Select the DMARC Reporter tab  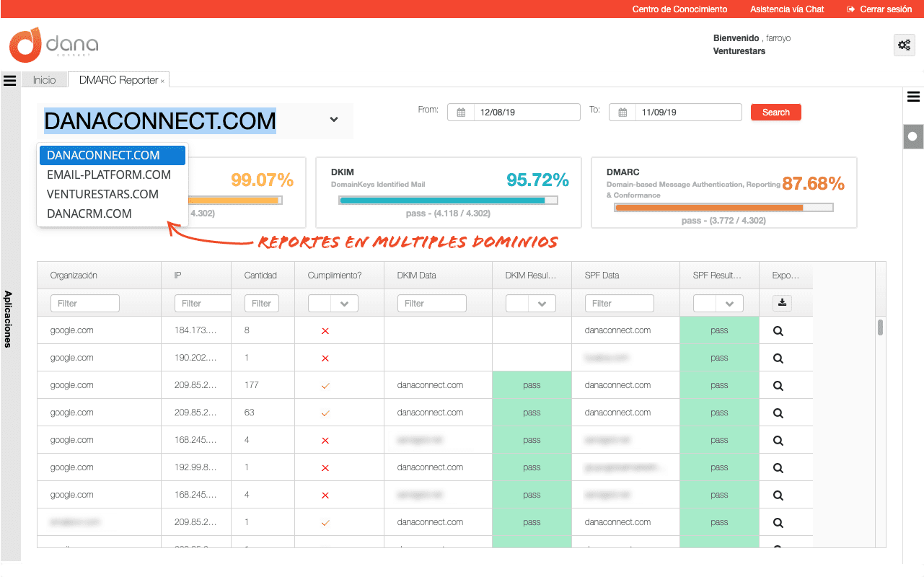(x=118, y=80)
